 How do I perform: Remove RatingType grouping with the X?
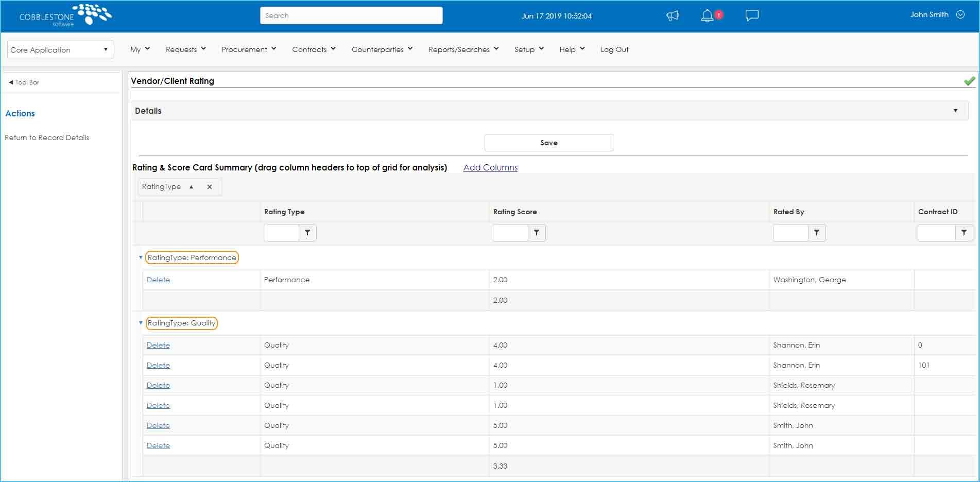(x=209, y=187)
